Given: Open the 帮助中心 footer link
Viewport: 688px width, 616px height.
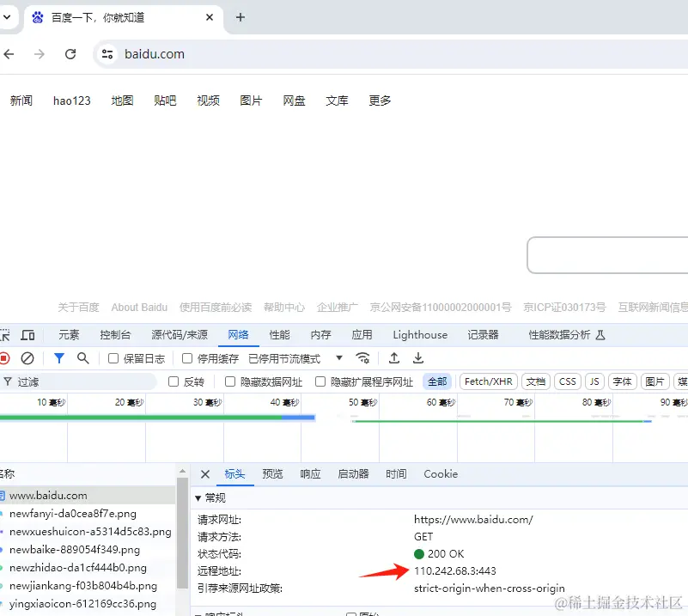Looking at the screenshot, I should (284, 307).
